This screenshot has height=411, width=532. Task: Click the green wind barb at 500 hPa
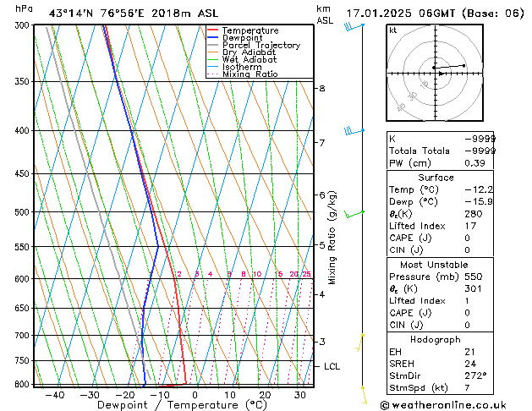pos(354,214)
